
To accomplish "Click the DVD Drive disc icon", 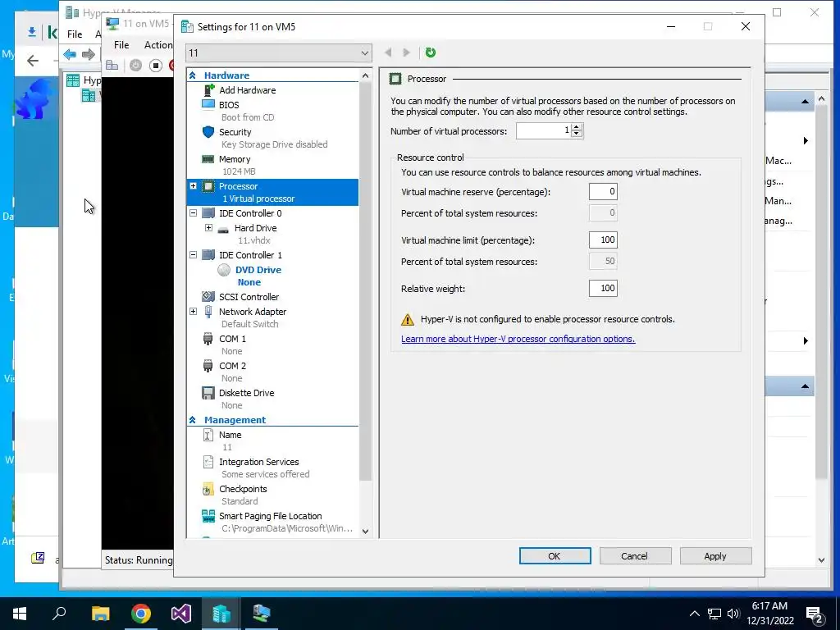I will point(224,270).
